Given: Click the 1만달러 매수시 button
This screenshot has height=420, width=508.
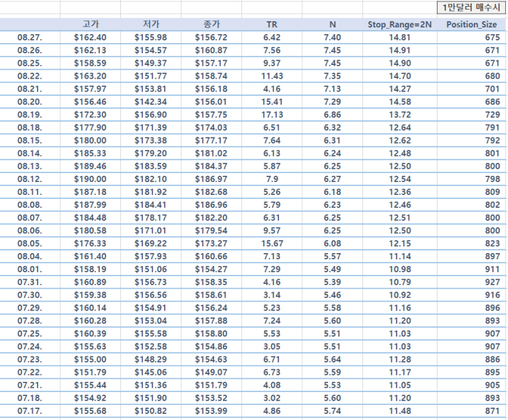Looking at the screenshot, I should (x=472, y=8).
